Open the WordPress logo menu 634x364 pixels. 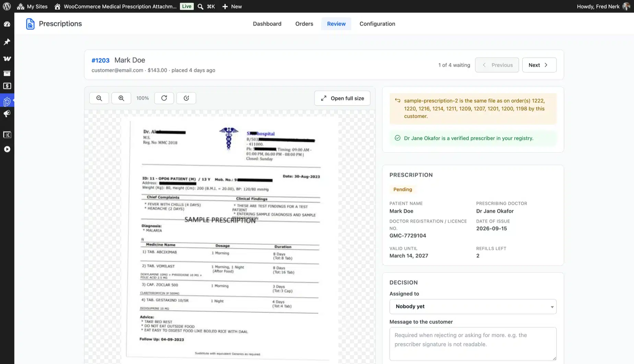point(7,6)
